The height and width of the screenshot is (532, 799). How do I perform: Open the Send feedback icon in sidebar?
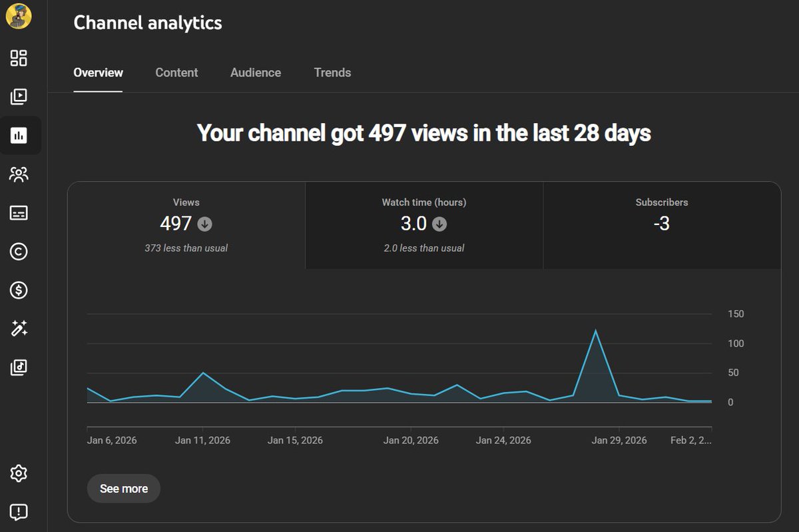pos(19,512)
